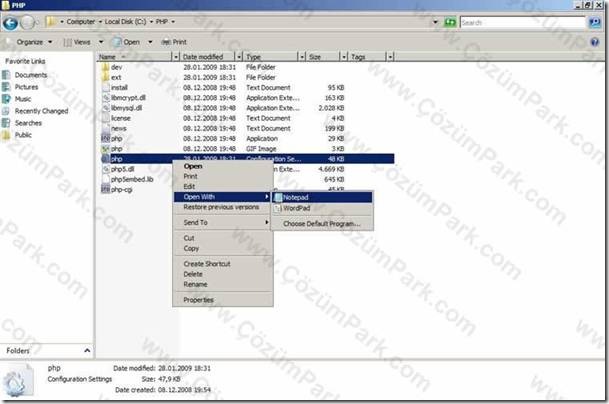Click the php5.dll file icon
This screenshot has height=404, width=609.
pos(106,169)
